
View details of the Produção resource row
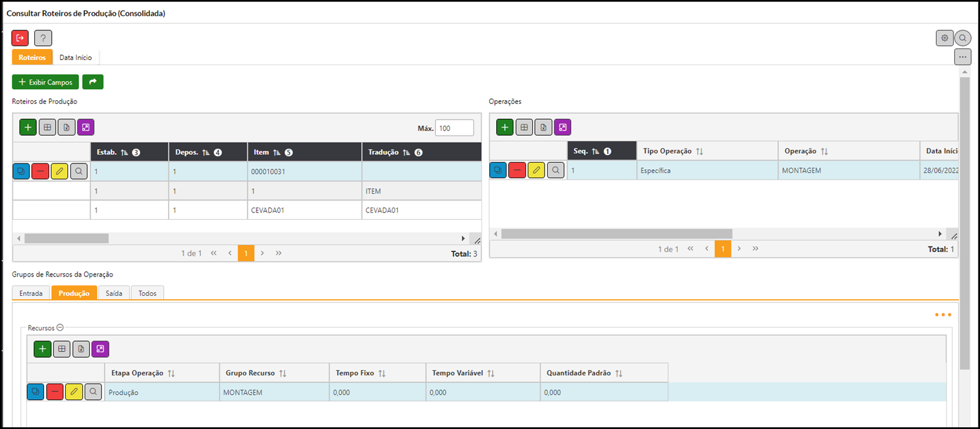94,392
